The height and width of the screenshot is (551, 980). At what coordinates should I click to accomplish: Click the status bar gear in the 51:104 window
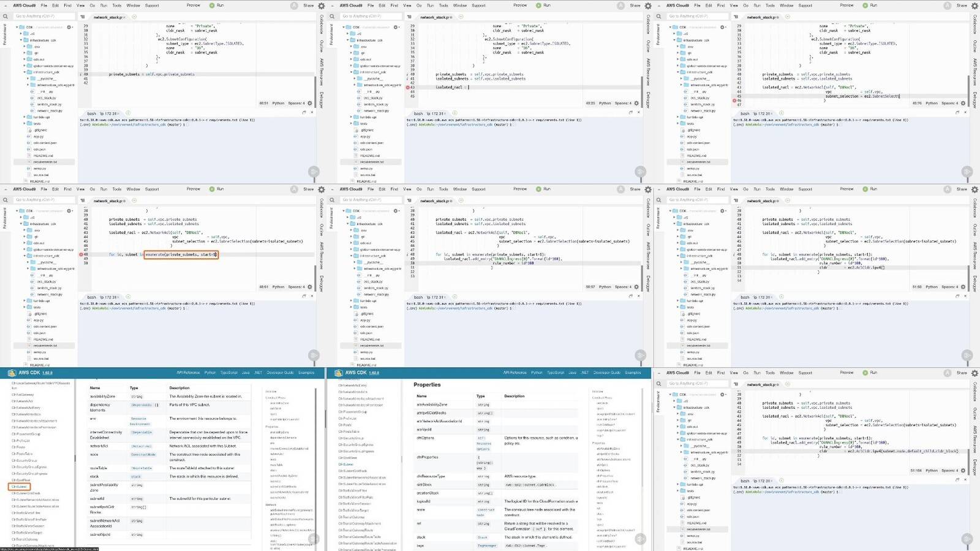pyautogui.click(x=963, y=471)
